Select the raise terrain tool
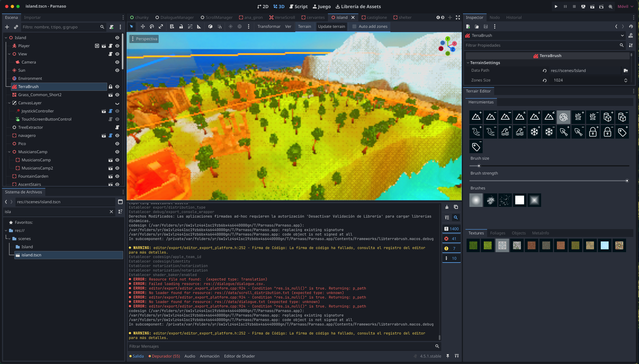639x364 pixels. pos(476,117)
